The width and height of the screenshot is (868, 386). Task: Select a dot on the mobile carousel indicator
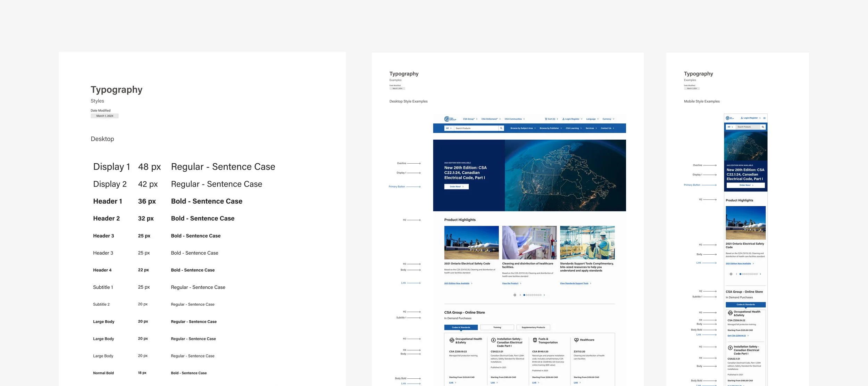741,273
